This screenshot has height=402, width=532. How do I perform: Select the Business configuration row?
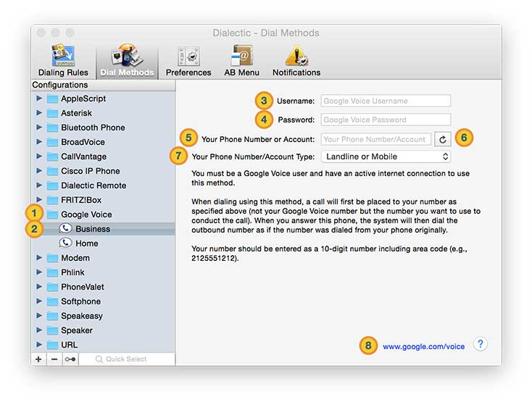tap(103, 229)
